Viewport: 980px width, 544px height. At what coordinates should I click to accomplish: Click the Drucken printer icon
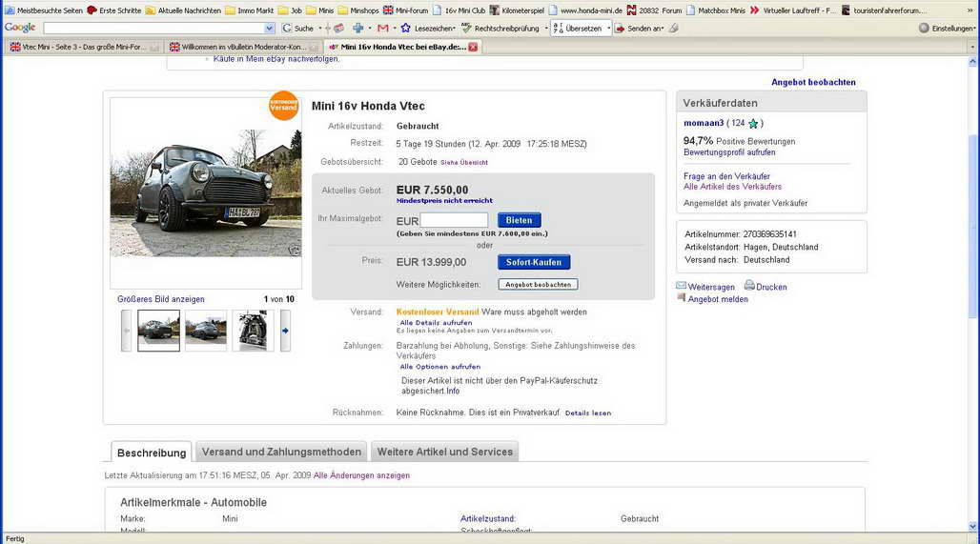click(x=749, y=286)
